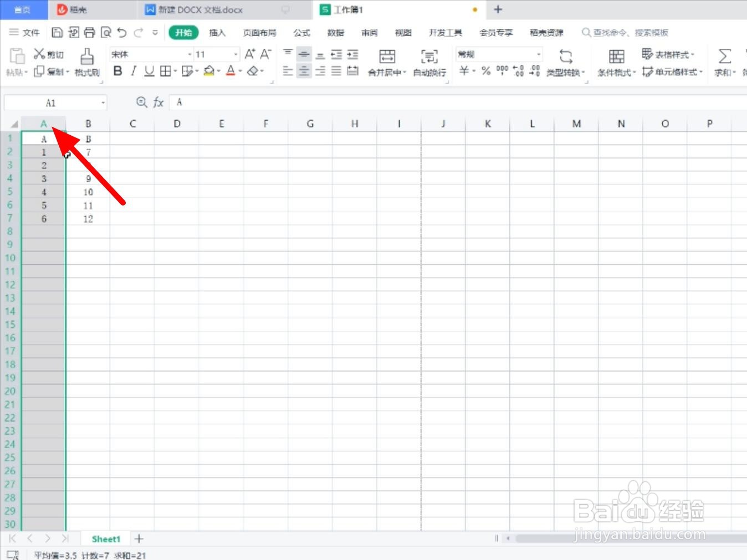Click the Copy (复制) button

[52, 71]
